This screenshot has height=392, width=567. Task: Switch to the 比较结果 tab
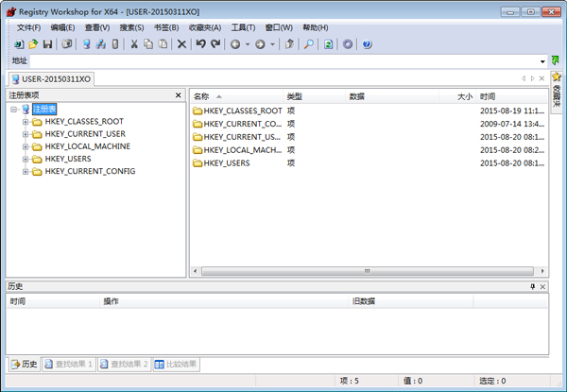[x=176, y=364]
